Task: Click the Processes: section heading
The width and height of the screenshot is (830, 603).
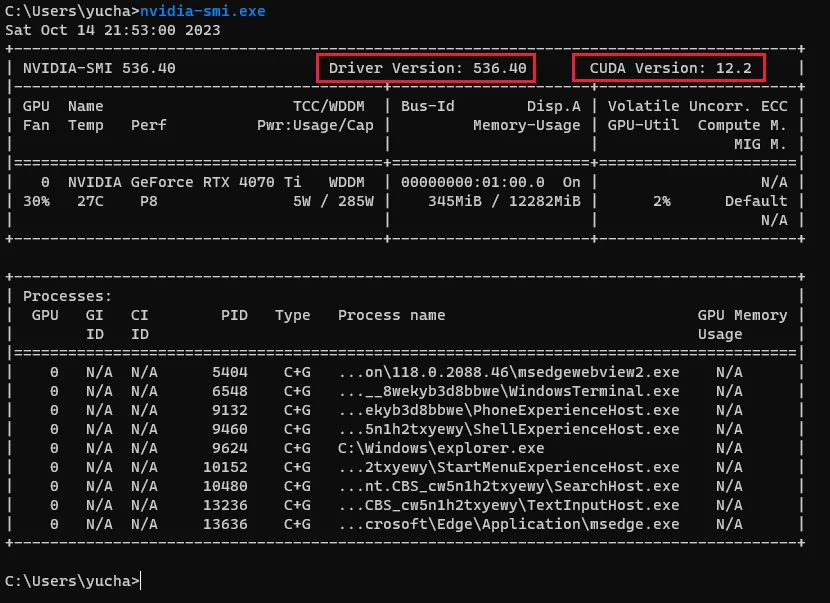Action: tap(68, 296)
